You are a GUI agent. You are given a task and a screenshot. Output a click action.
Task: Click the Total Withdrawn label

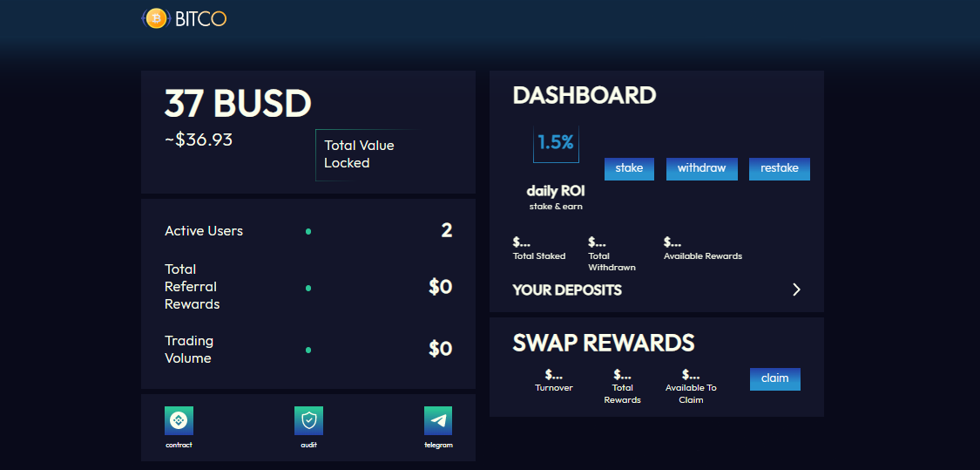tap(612, 262)
